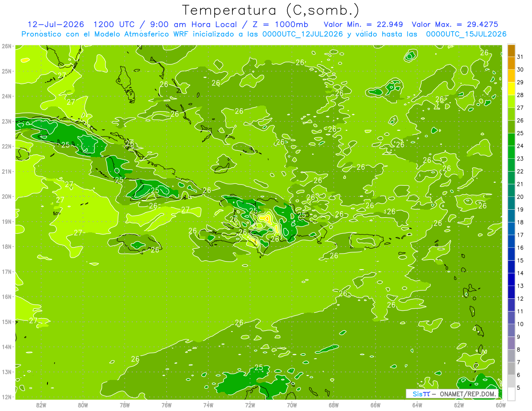The width and height of the screenshot is (532, 411).
Task: Click the "80W" longitude axis label
Action: pyautogui.click(x=83, y=405)
